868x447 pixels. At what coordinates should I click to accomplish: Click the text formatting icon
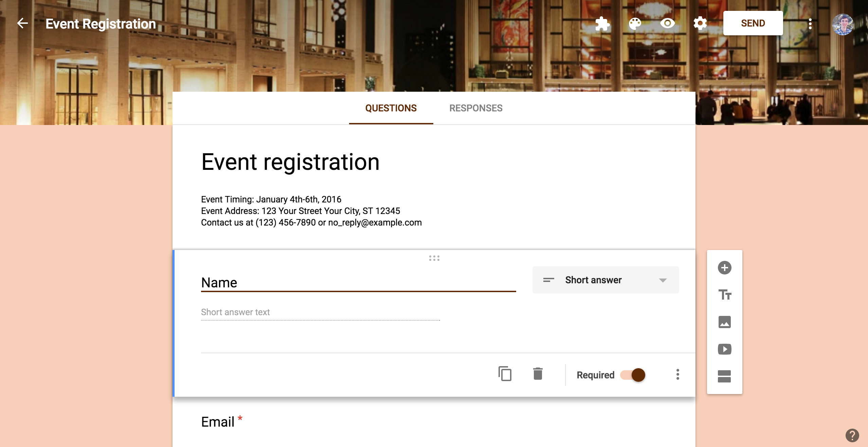[725, 294]
